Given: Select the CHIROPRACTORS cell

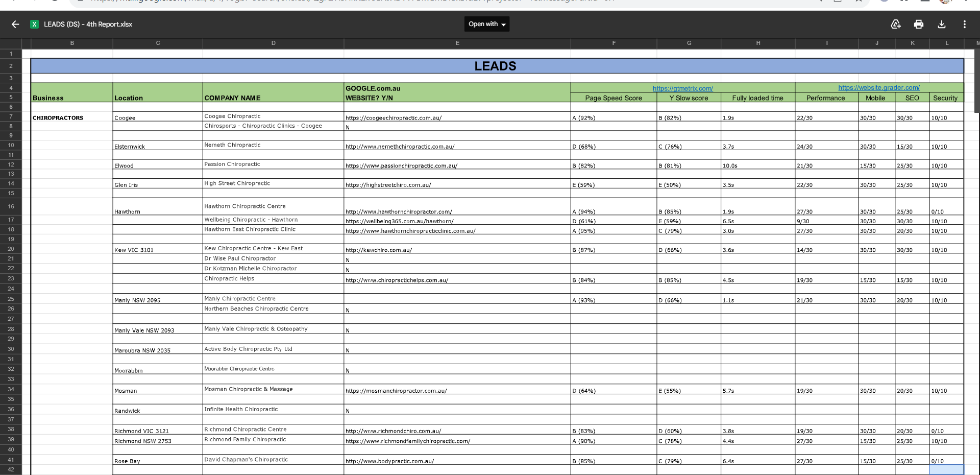Looking at the screenshot, I should (x=72, y=116).
